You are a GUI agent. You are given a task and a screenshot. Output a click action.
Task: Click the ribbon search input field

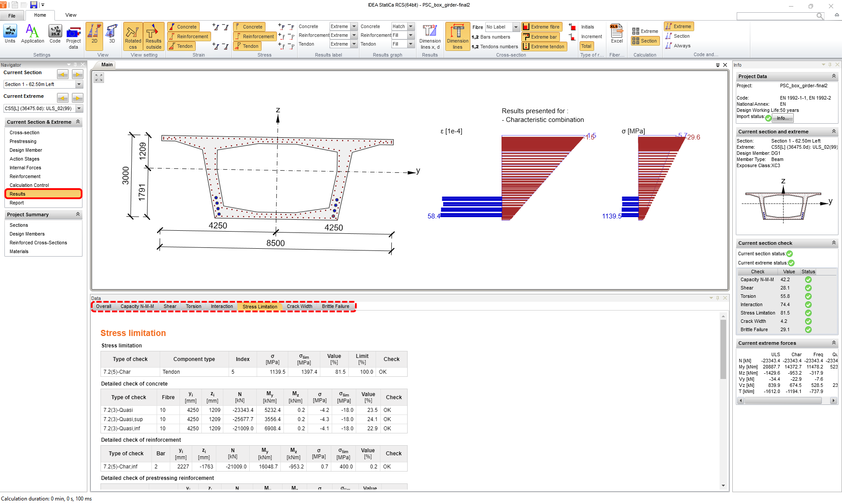click(776, 16)
